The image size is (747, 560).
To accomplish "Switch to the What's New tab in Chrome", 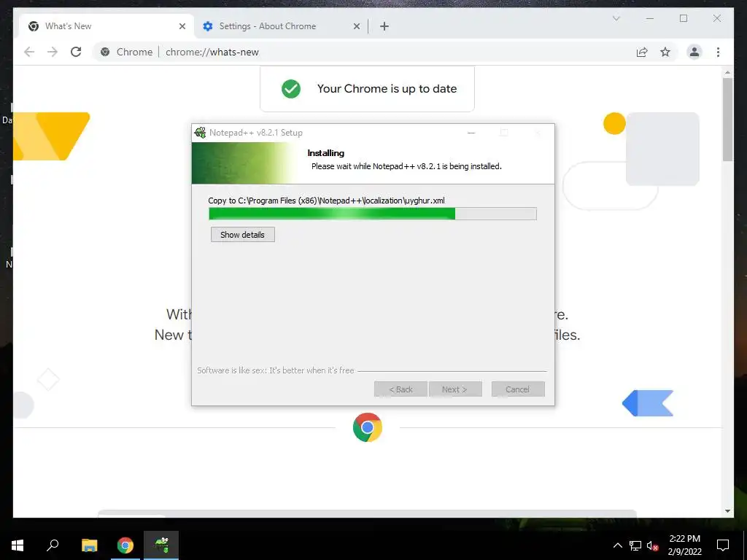I will tap(105, 26).
